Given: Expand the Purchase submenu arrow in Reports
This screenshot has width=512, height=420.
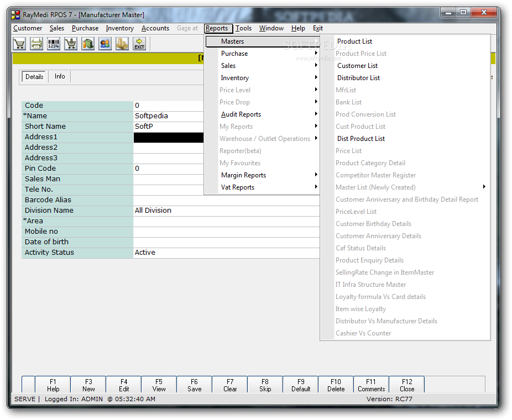Looking at the screenshot, I should coord(316,53).
